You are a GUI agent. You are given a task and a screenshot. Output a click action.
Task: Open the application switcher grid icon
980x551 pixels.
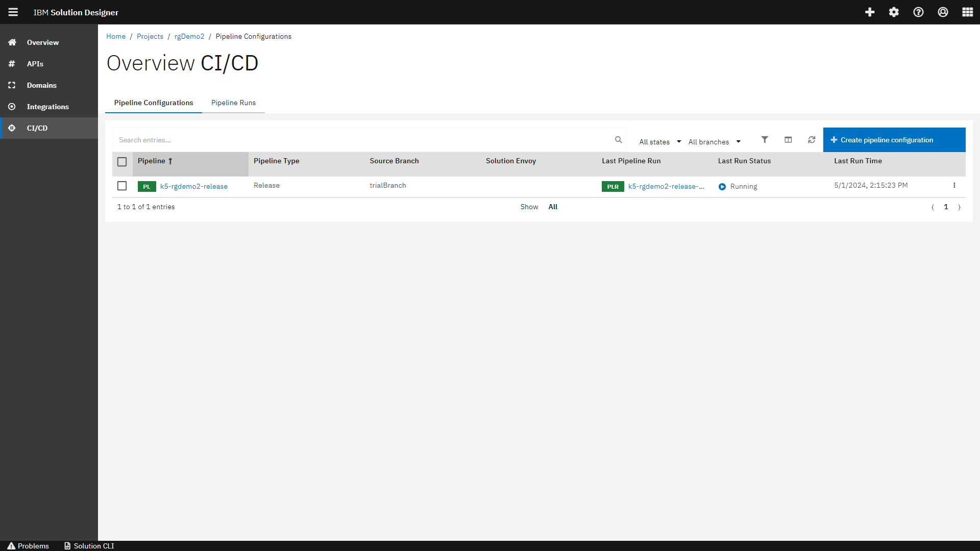click(967, 12)
